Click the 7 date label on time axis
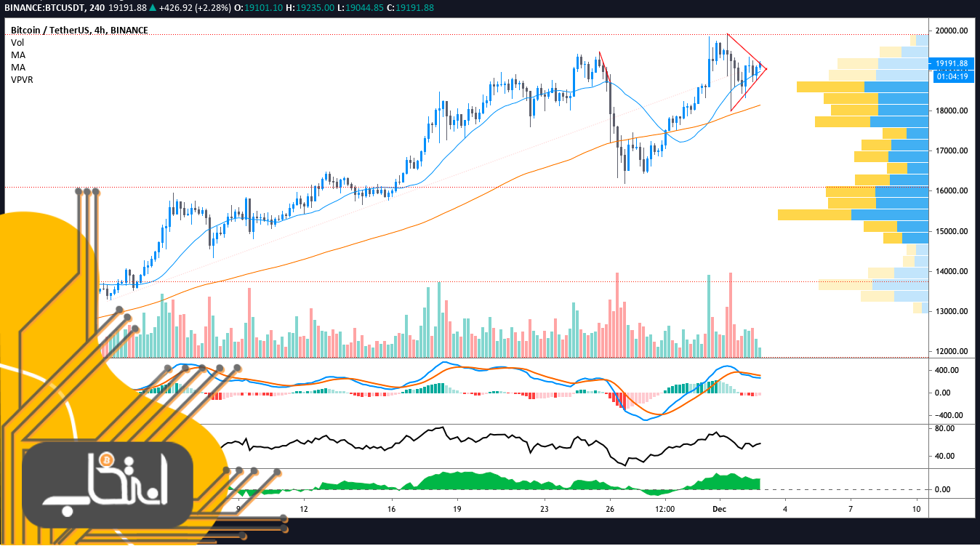 [851, 509]
